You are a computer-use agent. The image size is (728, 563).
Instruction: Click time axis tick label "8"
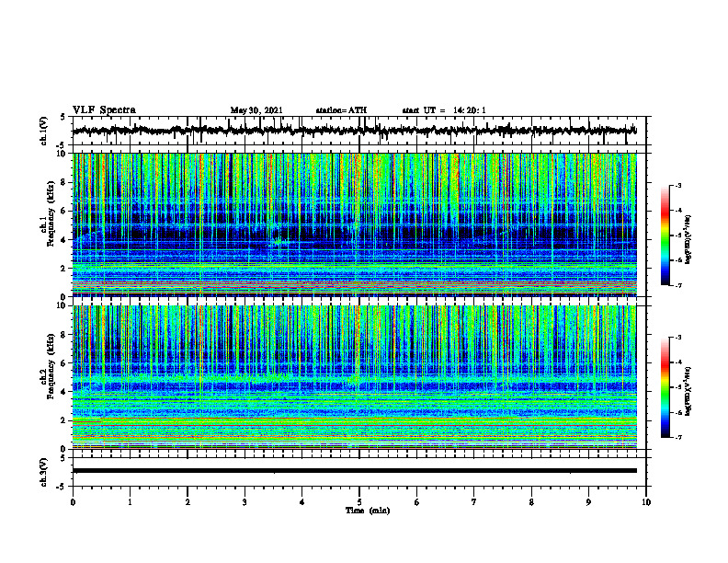pyautogui.click(x=531, y=502)
